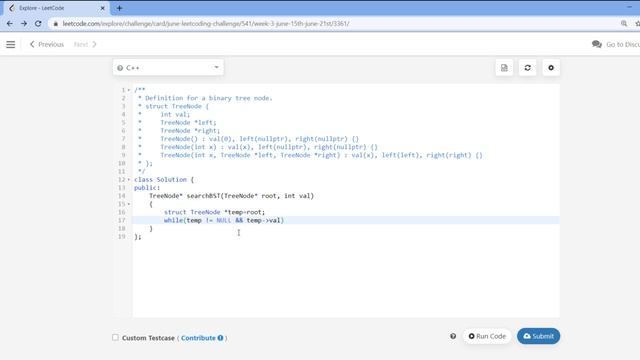
Task: Click the 'struct TreeNode {' comment line
Action: coord(177,106)
